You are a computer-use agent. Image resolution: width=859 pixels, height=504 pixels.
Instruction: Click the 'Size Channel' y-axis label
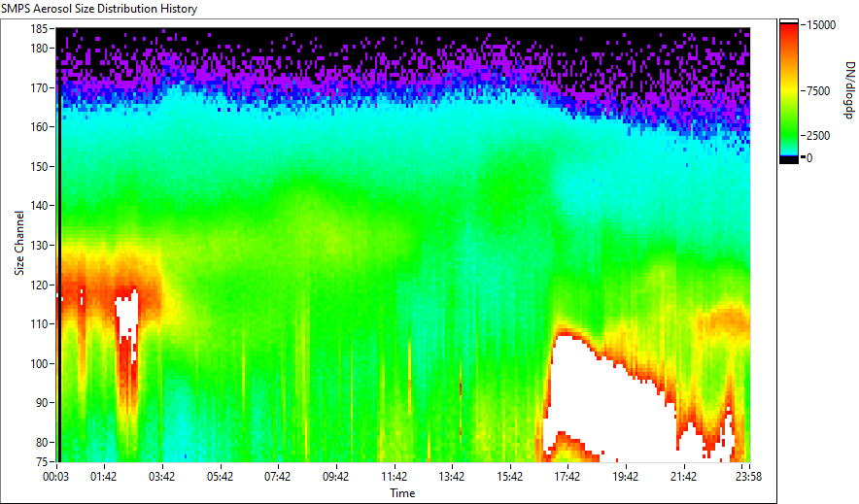tap(19, 243)
